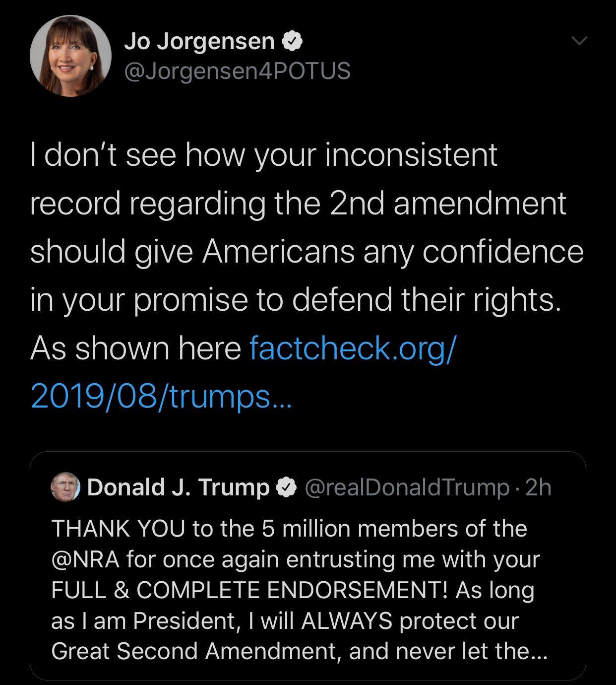
Task: Click the Donald J. Trump name
Action: tap(179, 487)
